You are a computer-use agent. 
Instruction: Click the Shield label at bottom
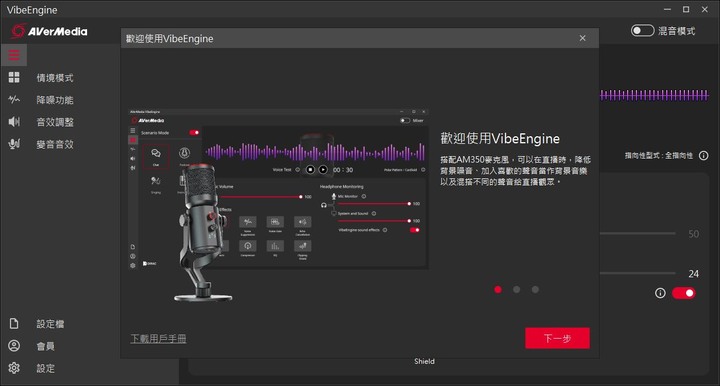click(x=424, y=362)
